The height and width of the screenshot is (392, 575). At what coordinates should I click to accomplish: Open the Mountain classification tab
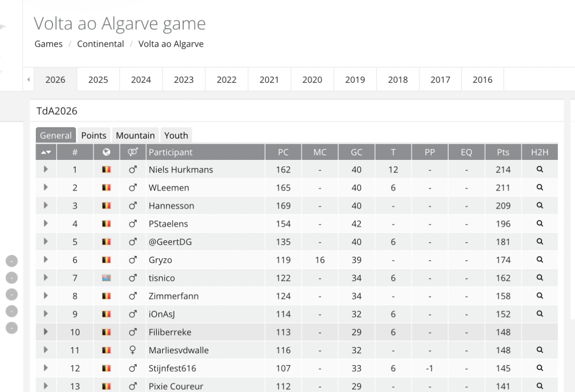pos(135,136)
